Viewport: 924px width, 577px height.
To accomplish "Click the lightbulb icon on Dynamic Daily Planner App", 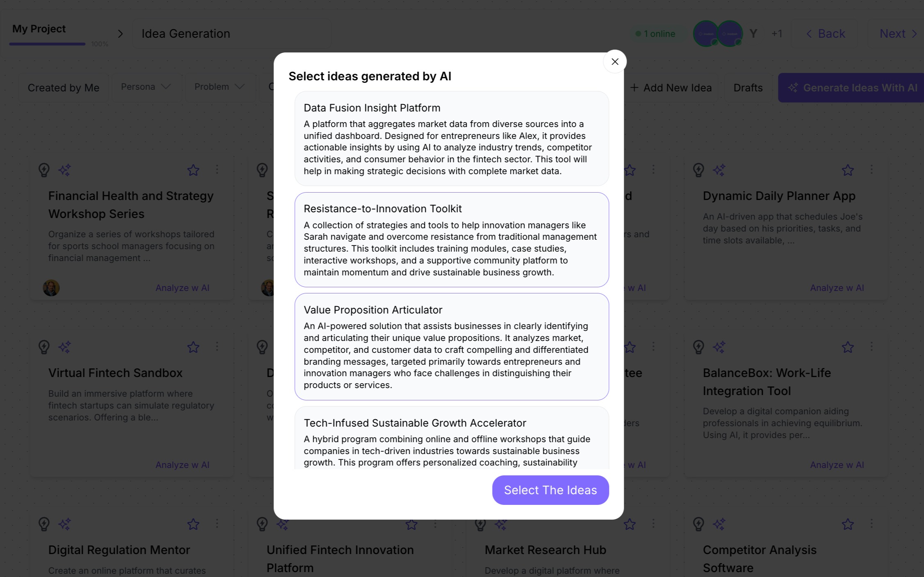I will point(698,170).
